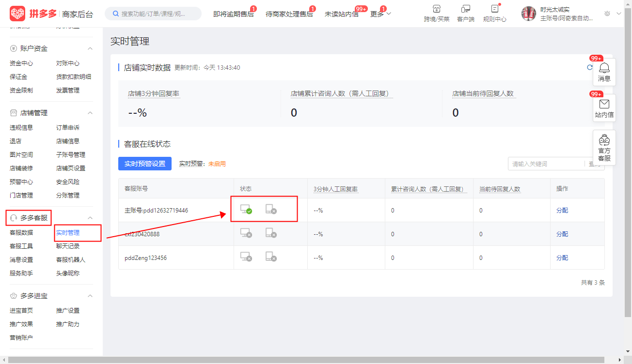Click mobile status icon for pddZeng123456
The image size is (632, 364).
coord(271,257)
